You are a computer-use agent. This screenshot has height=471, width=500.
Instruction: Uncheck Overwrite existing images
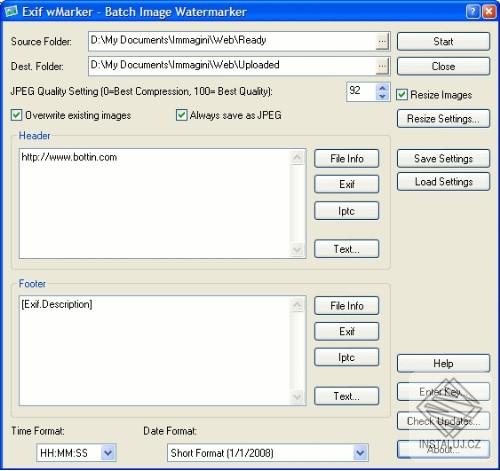(x=16, y=115)
